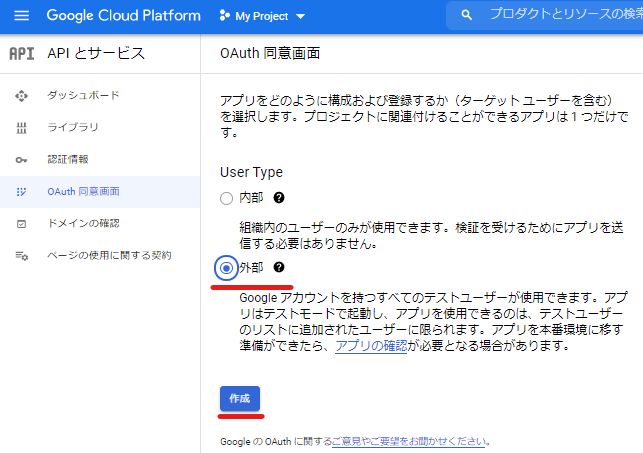This screenshot has height=453, width=643.
Task: Click the ページの使用に関する契約 settings icon
Action: pyautogui.click(x=21, y=256)
